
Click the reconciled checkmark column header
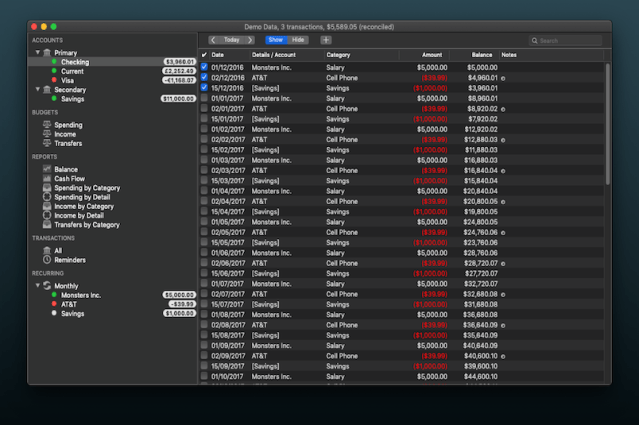click(x=204, y=55)
